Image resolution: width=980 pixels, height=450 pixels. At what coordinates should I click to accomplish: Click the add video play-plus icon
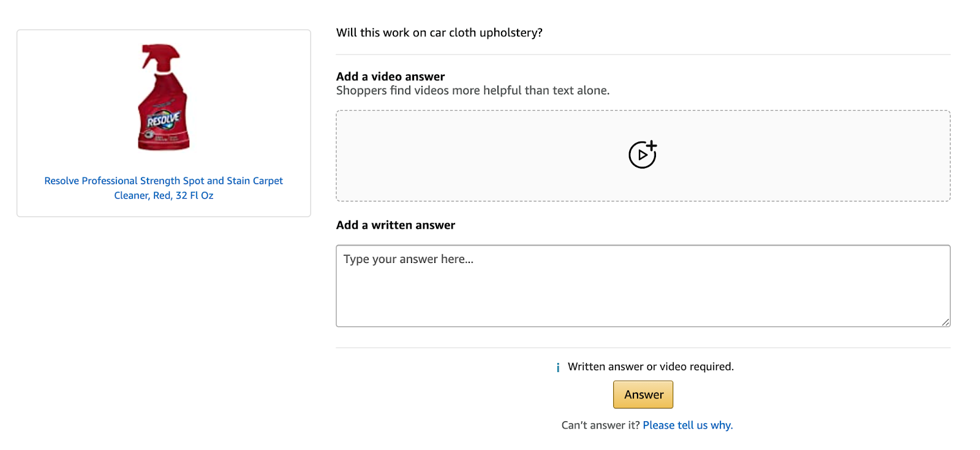642,155
